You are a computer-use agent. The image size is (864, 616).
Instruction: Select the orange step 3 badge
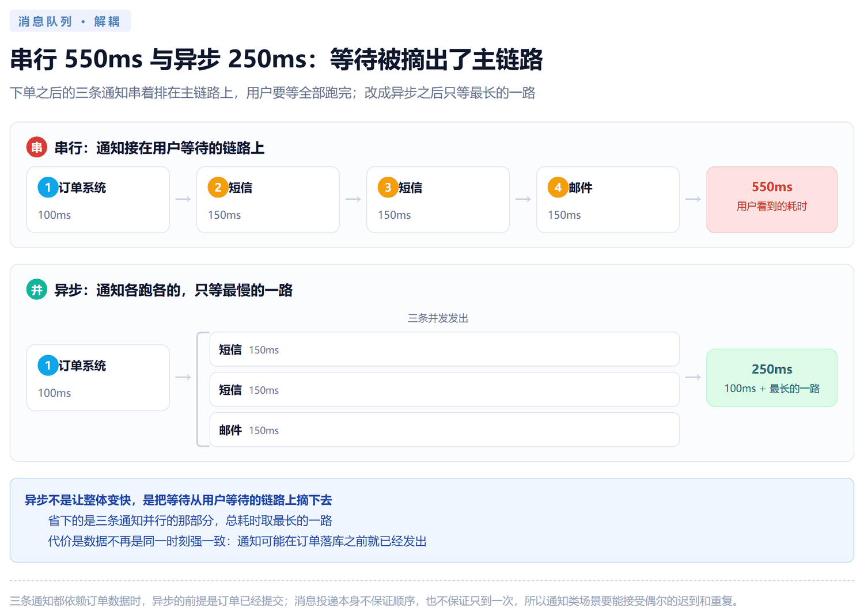388,187
